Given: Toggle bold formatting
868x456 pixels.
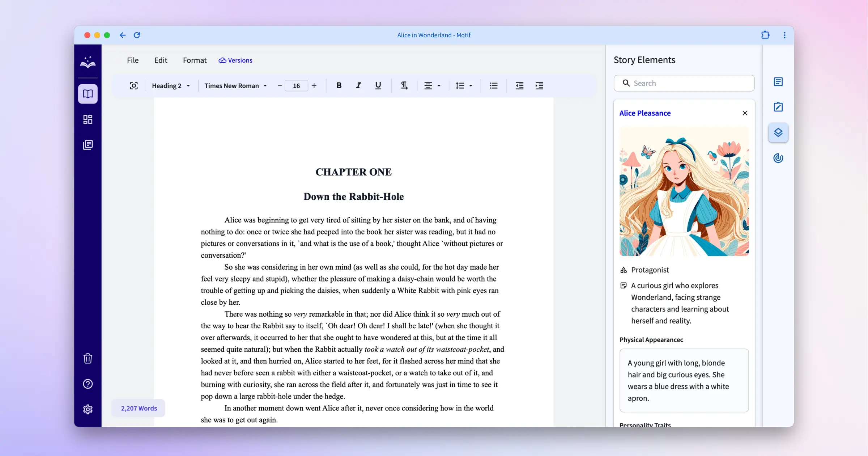Looking at the screenshot, I should coord(339,85).
